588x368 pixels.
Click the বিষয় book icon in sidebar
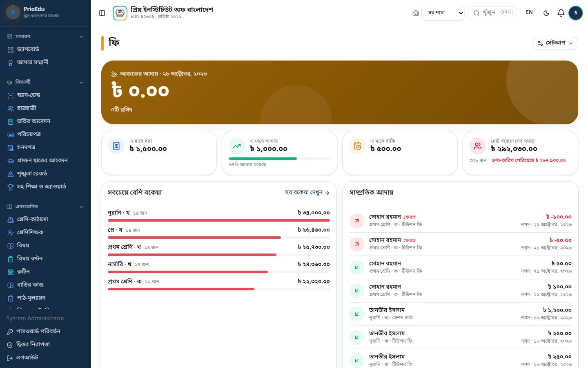point(11,246)
